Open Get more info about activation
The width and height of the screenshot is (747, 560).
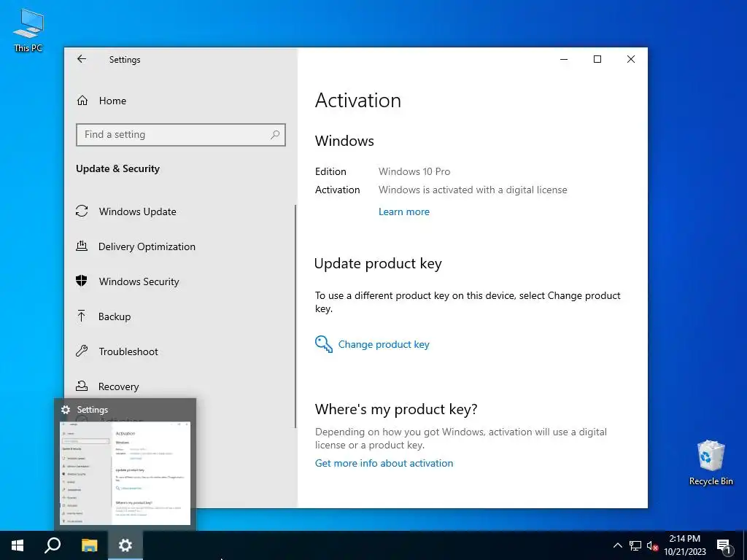coord(384,463)
